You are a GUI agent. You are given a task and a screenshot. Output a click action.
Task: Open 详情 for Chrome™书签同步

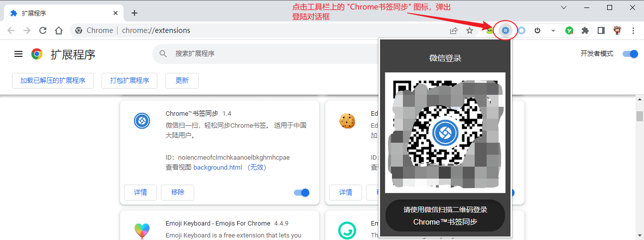(x=140, y=192)
